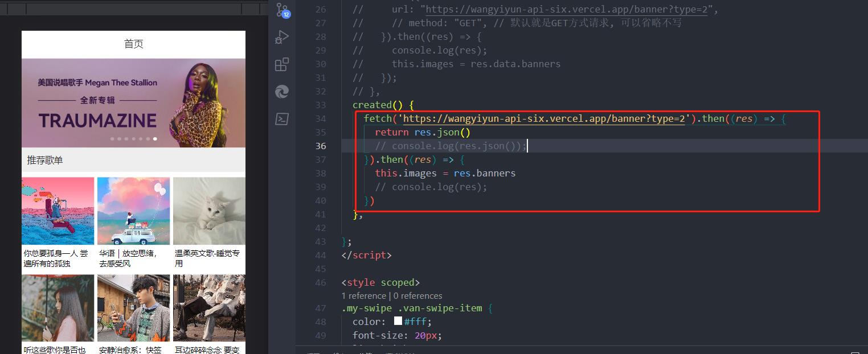The height and width of the screenshot is (354, 868).
Task: Open the Source Control panel icon
Action: [x=282, y=10]
